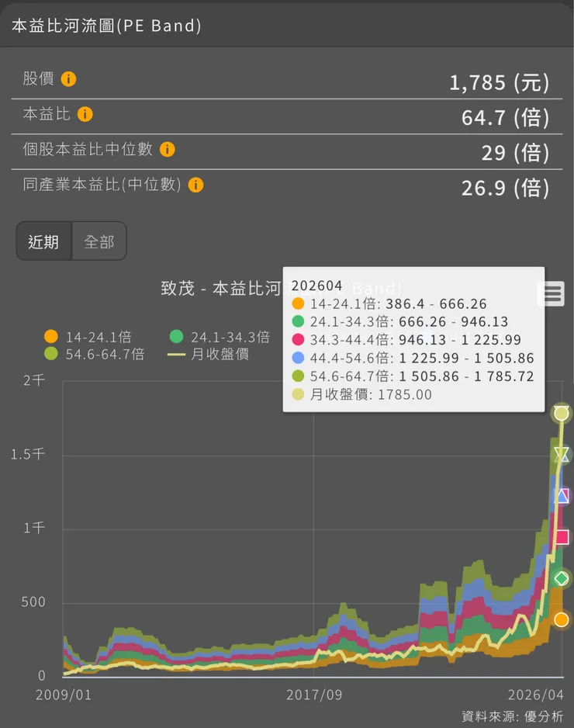This screenshot has width=574, height=728.
Task: Click the 股價 value 1,785 (元)
Action: 500,82
